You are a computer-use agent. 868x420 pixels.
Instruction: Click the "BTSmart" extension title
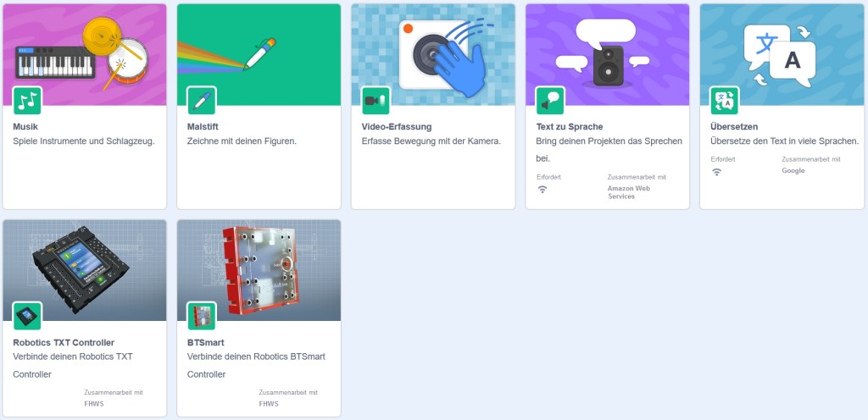pos(205,343)
